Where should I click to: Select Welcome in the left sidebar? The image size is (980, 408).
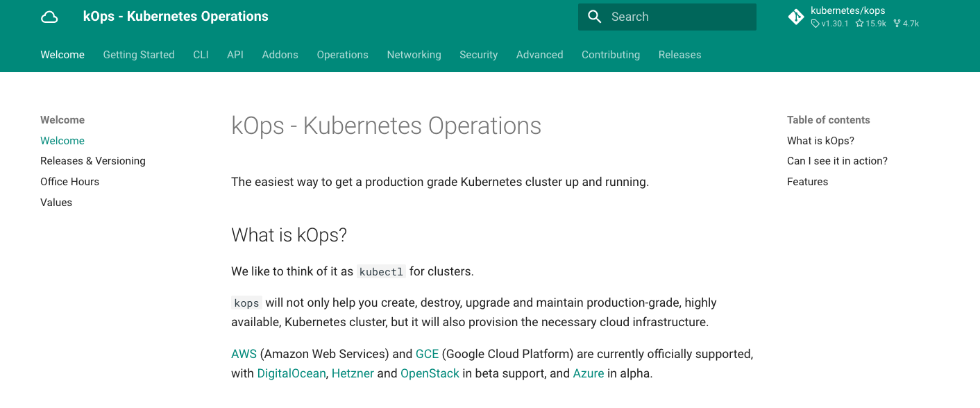point(62,141)
